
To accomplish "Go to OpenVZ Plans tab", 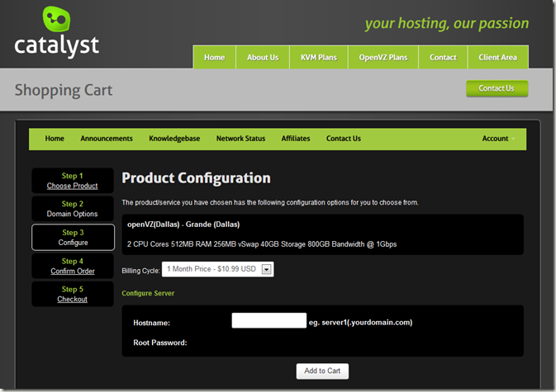I will pyautogui.click(x=383, y=57).
